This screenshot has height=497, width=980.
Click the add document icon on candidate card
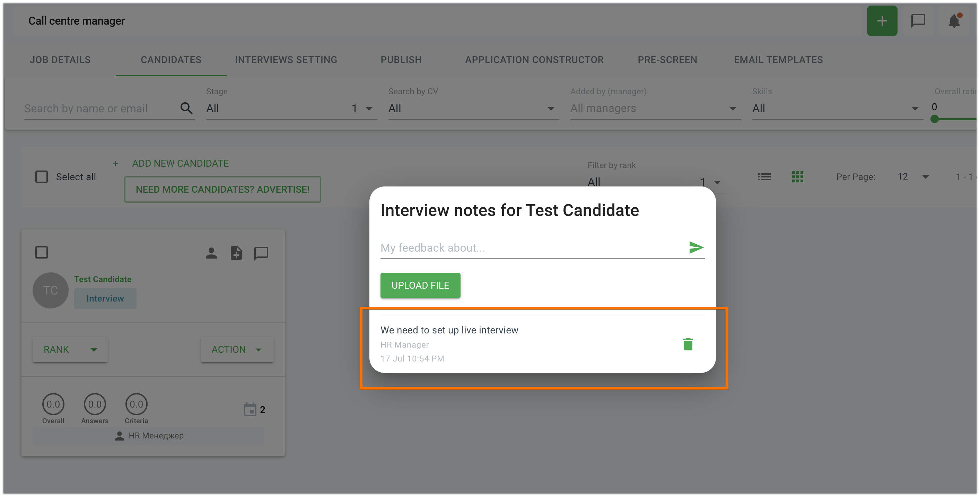(x=236, y=253)
